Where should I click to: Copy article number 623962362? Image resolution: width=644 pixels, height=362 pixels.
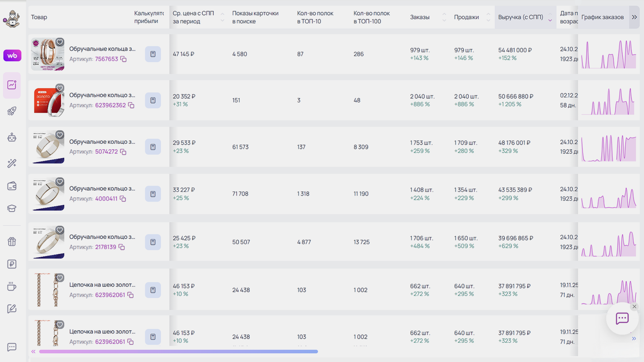tap(131, 105)
